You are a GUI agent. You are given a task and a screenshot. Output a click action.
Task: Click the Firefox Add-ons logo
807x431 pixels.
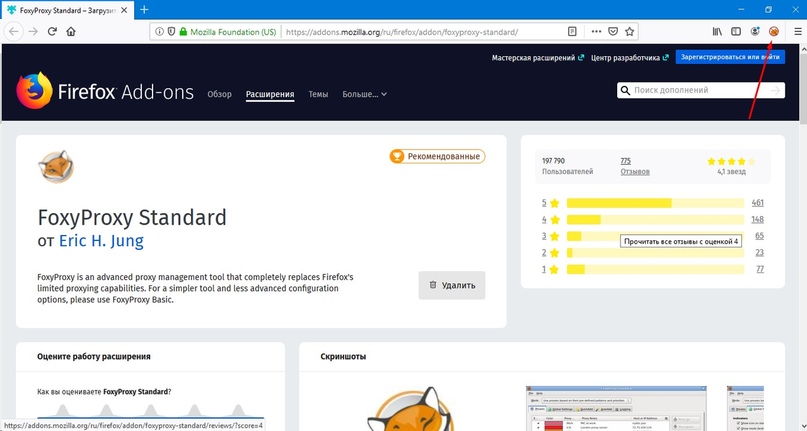[x=104, y=91]
